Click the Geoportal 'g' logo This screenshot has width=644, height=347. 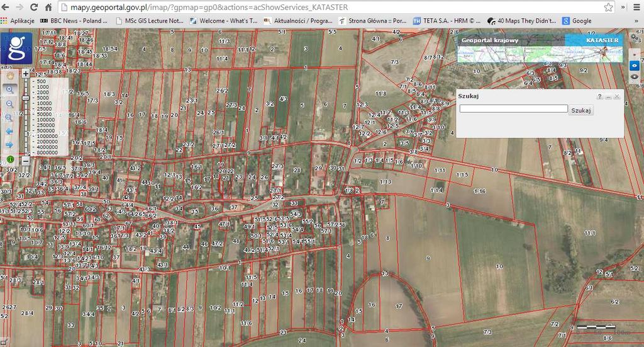point(16,48)
